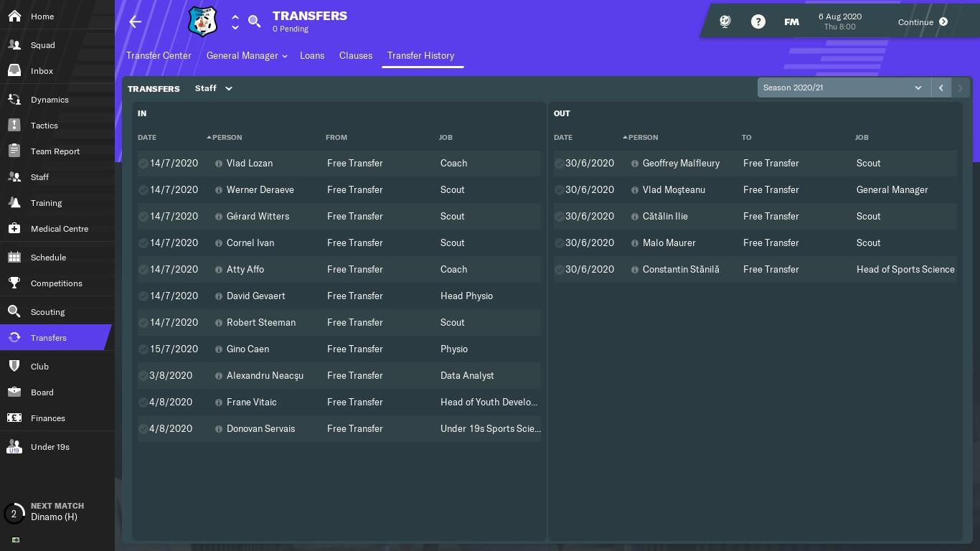Open the club switcher chevrons
This screenshot has height=551, width=980.
(x=235, y=22)
